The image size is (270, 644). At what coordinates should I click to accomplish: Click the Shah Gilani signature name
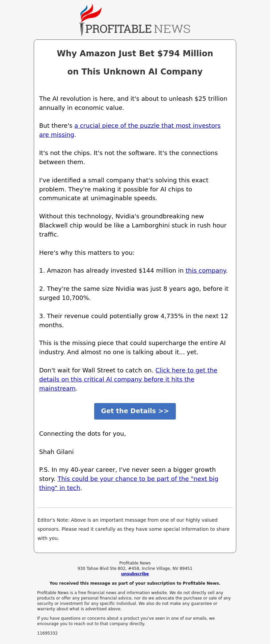tap(56, 452)
